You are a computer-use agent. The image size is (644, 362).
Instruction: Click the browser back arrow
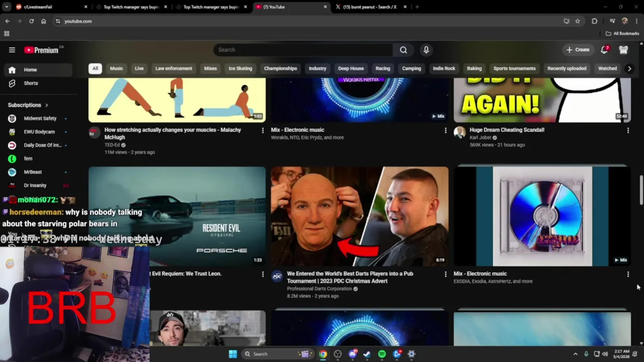pos(7,21)
